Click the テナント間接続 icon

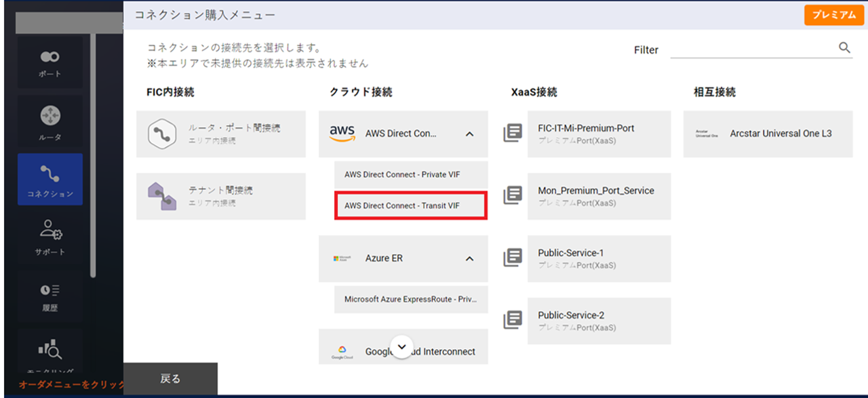coord(162,197)
